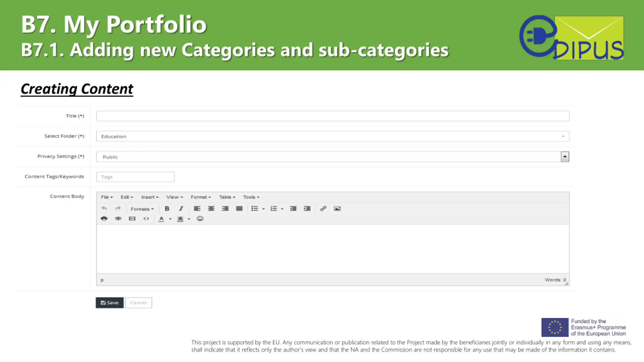
Task: Open the Format menu
Action: (x=201, y=197)
